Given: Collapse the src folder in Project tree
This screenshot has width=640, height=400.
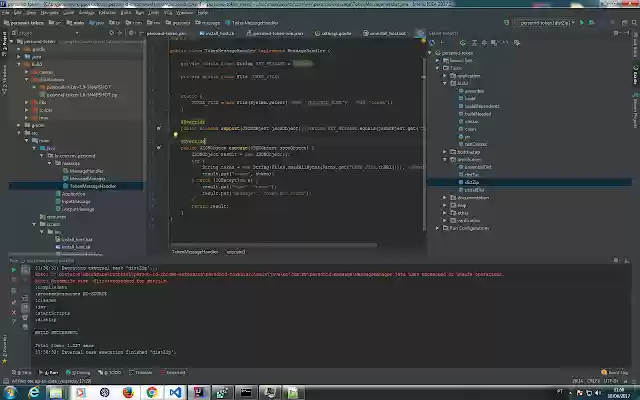Looking at the screenshot, I should pos(19,133).
